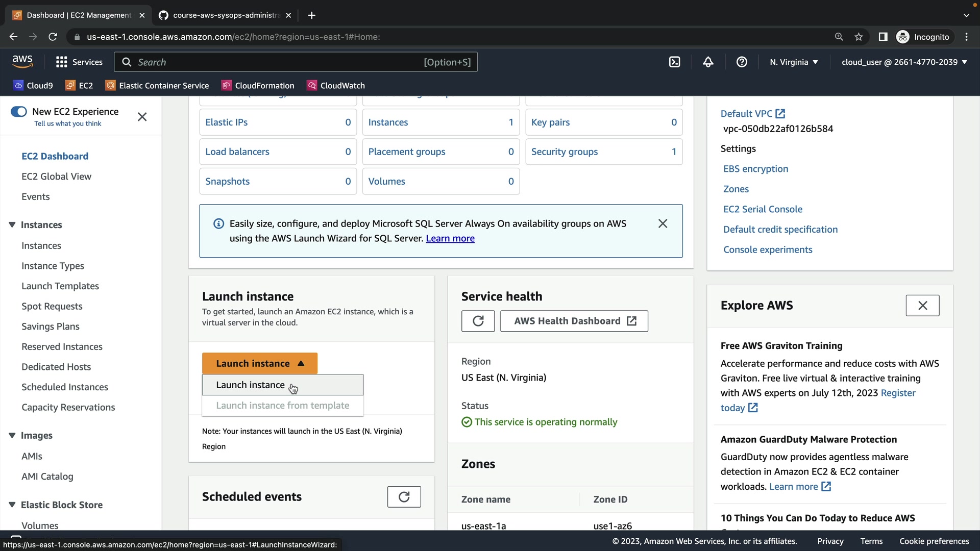Open the AWS Health Dashboard button
The width and height of the screenshot is (980, 551).
point(574,321)
